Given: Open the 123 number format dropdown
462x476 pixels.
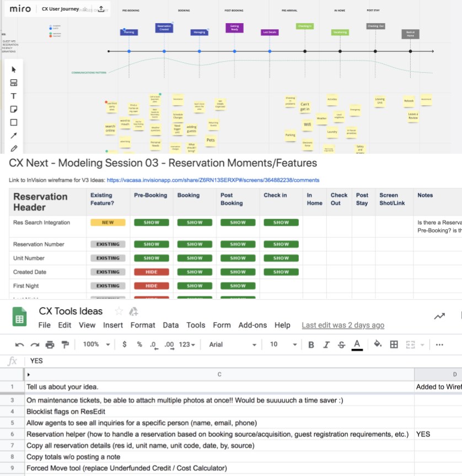Looking at the screenshot, I should tap(187, 344).
